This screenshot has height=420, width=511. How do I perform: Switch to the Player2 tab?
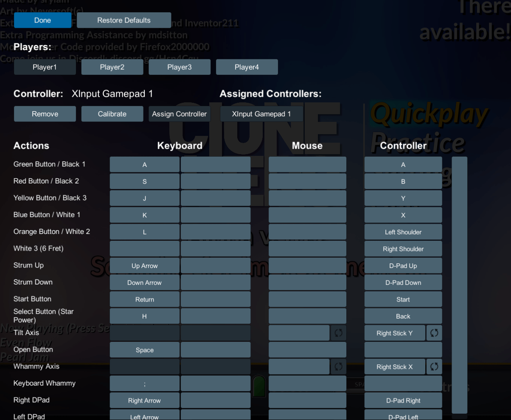pos(112,67)
